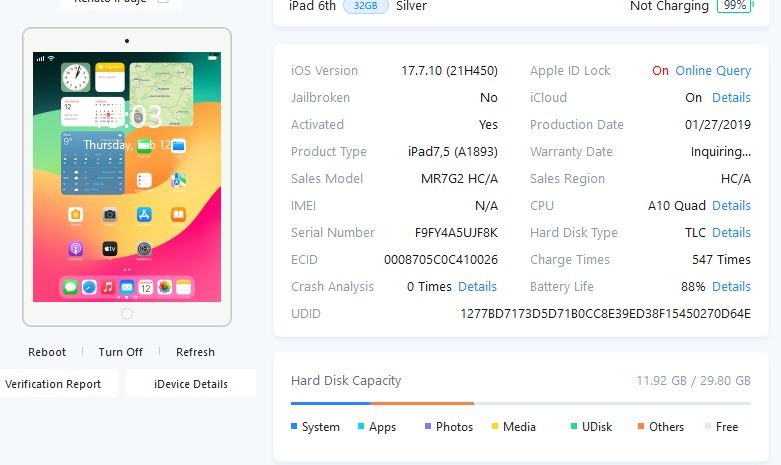Select the Others legend color square
This screenshot has width=781, height=465.
[x=641, y=426]
